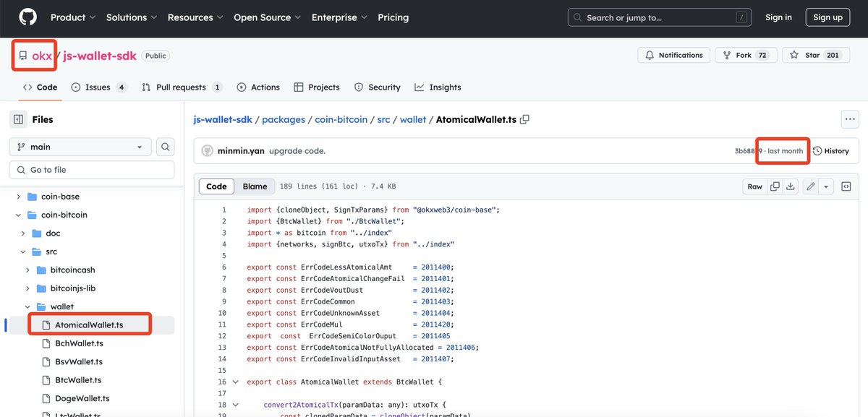The width and height of the screenshot is (868, 417).
Task: Focus the Search or jump to field
Action: pyautogui.click(x=660, y=17)
